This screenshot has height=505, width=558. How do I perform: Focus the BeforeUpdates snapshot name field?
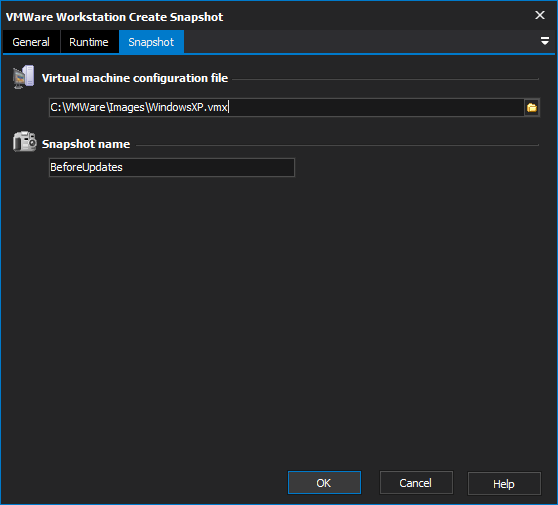pos(172,167)
